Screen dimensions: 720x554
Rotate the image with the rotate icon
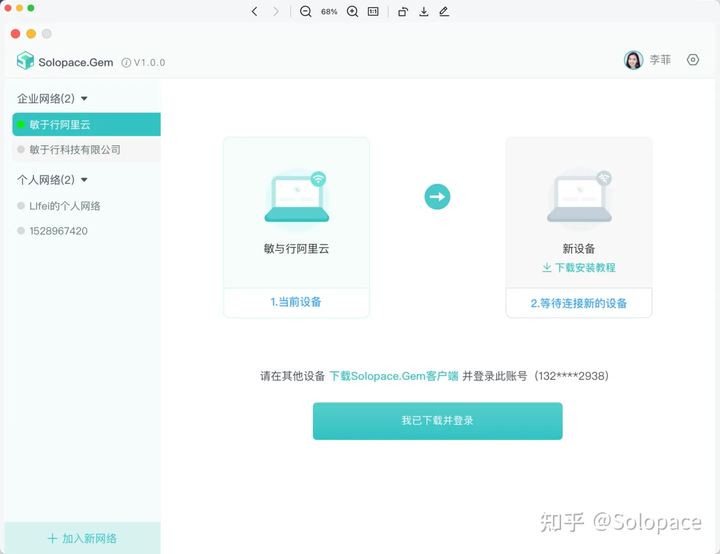pyautogui.click(x=403, y=11)
